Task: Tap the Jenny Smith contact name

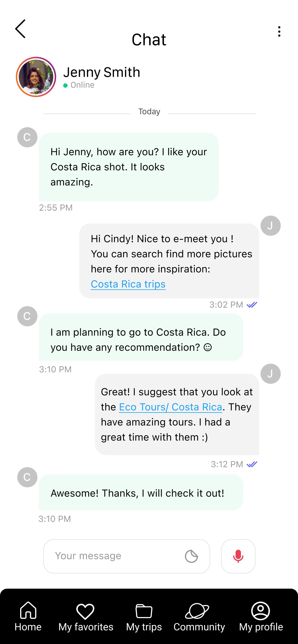Action: (102, 72)
